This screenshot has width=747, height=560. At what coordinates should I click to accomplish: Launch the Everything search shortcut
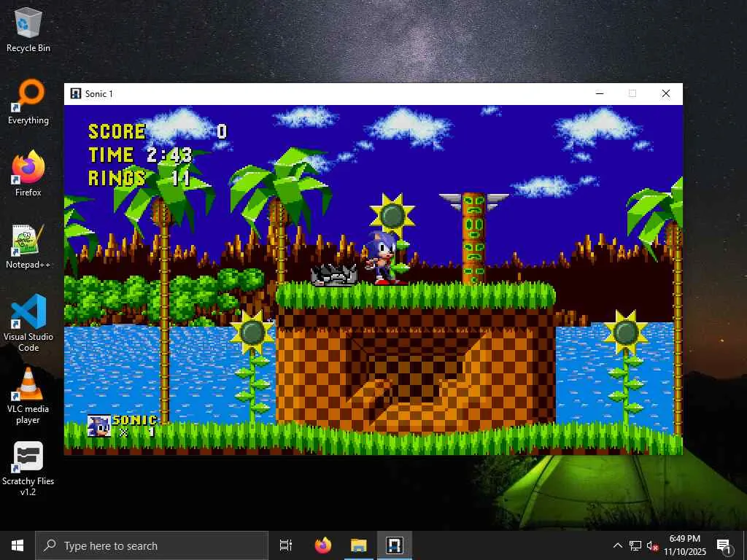point(28,102)
